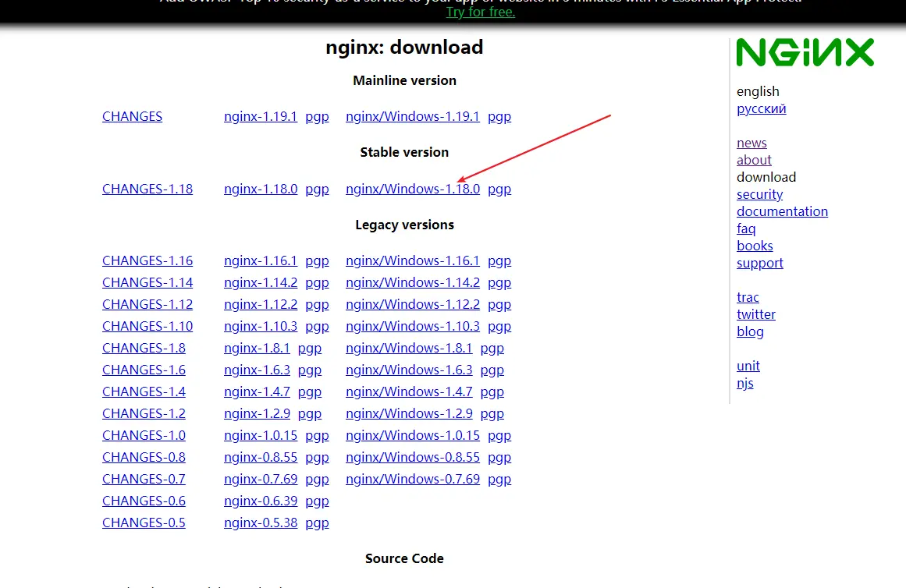This screenshot has width=906, height=588.
Task: Download nginx-1.14.2 source
Action: coord(261,282)
